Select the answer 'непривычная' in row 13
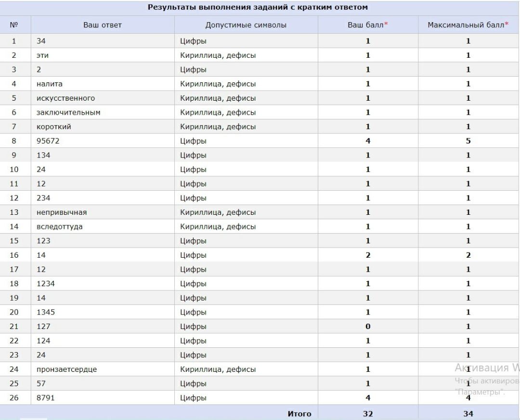Viewport: 520px width, 420px height. coord(62,212)
